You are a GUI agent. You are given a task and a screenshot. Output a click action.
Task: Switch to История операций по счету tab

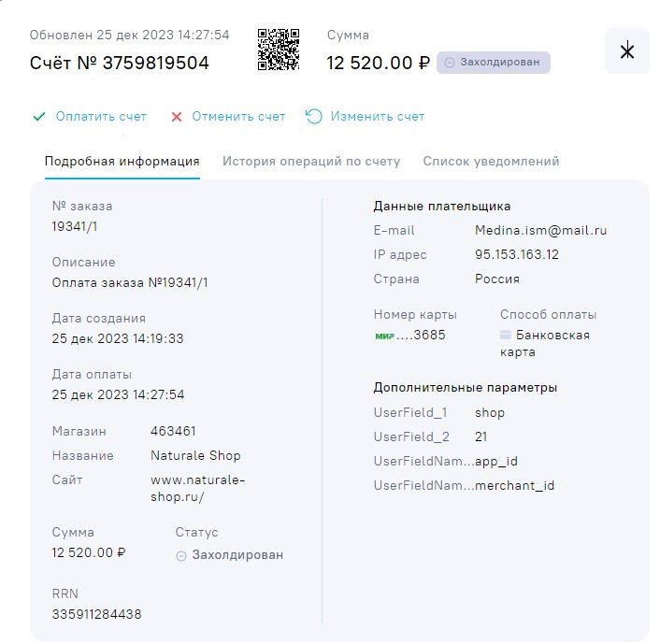coord(311,161)
